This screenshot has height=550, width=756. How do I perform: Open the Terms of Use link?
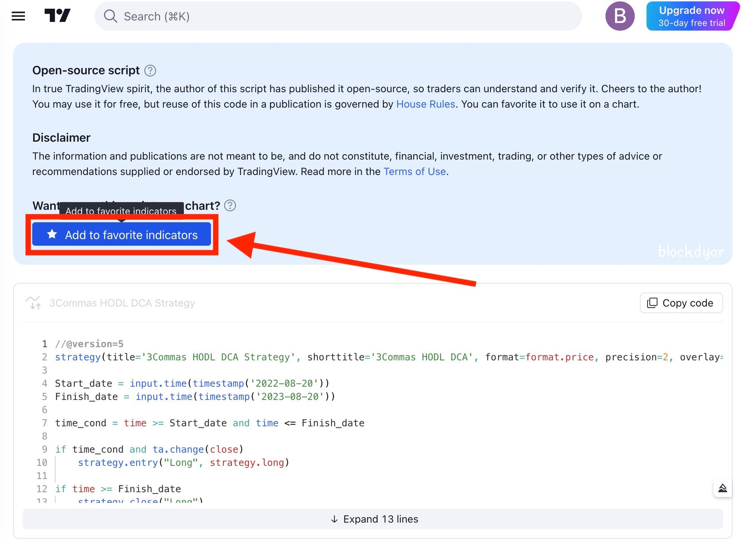415,172
